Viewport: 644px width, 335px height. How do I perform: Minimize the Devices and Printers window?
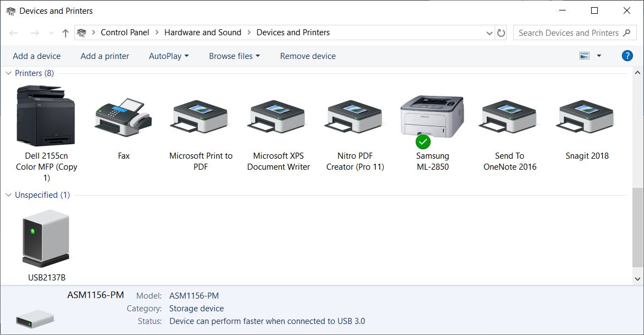562,10
